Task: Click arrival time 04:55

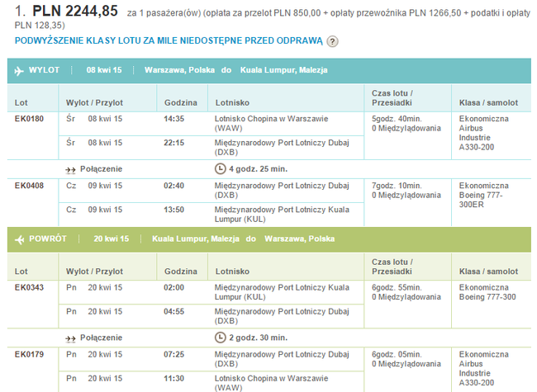Action: click(174, 311)
